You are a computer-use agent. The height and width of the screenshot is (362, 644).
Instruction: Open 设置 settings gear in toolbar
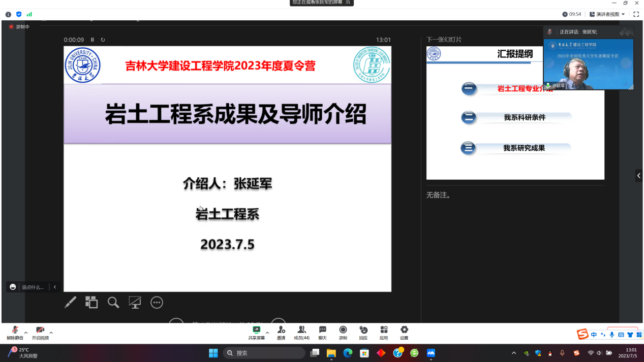(404, 333)
